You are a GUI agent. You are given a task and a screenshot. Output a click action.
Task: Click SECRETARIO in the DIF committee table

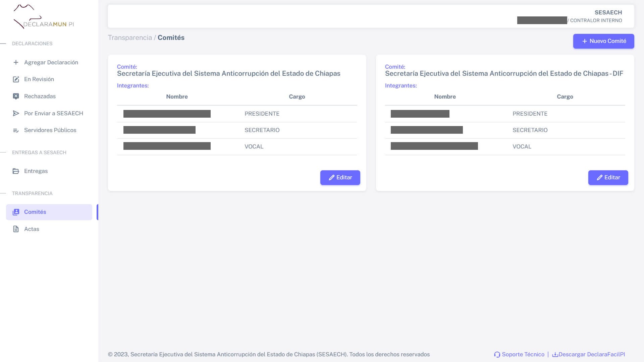coord(530,130)
